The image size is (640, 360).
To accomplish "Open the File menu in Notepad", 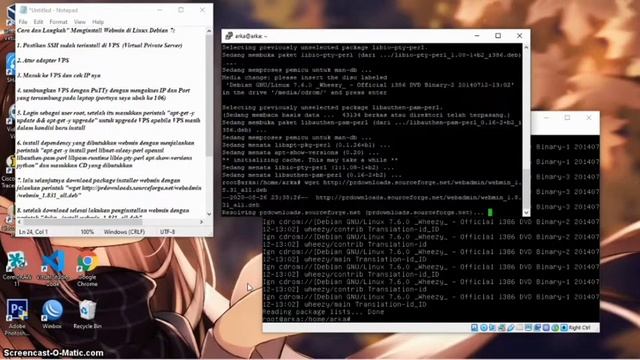I will coord(23,22).
